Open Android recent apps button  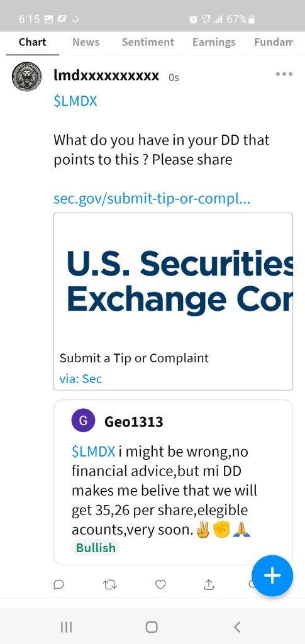point(66,627)
